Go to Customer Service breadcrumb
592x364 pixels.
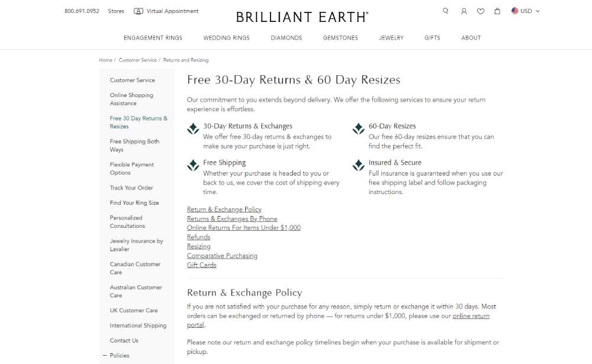(137, 60)
